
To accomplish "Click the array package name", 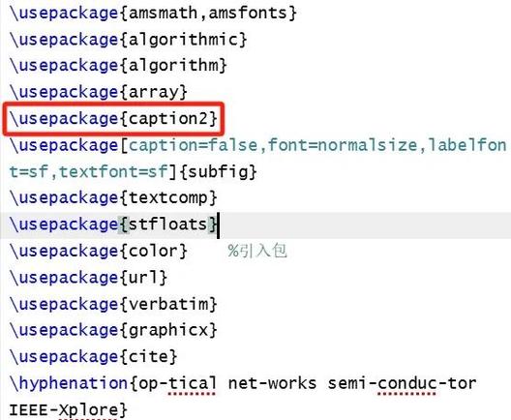I will click(154, 92).
